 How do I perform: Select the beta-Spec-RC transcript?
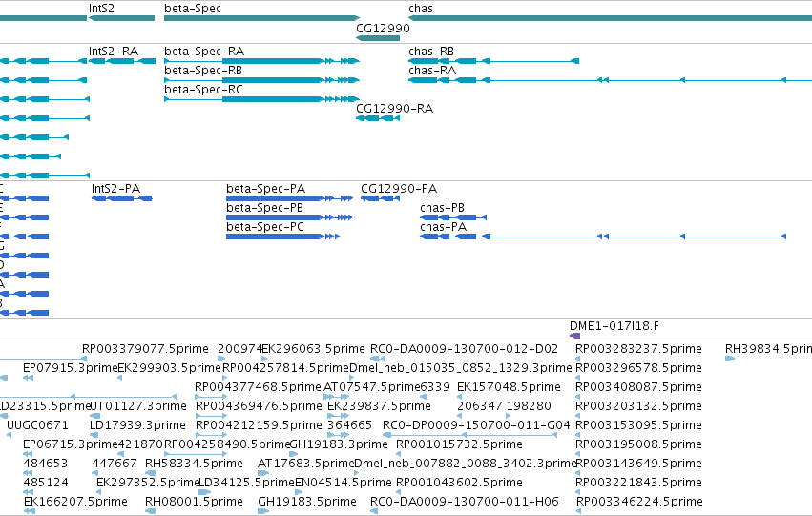[261, 99]
